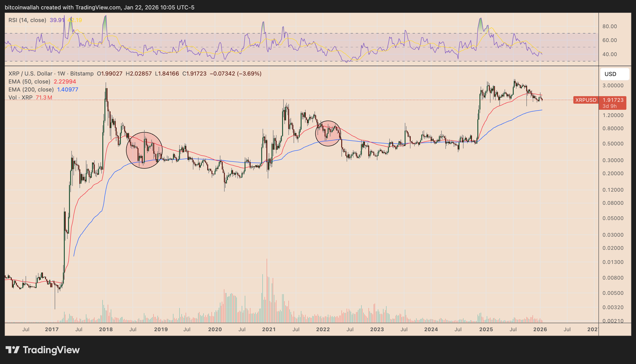Screen dimensions: 636x364
Task: Click the Vol · XRP legend label
Action: [20, 98]
